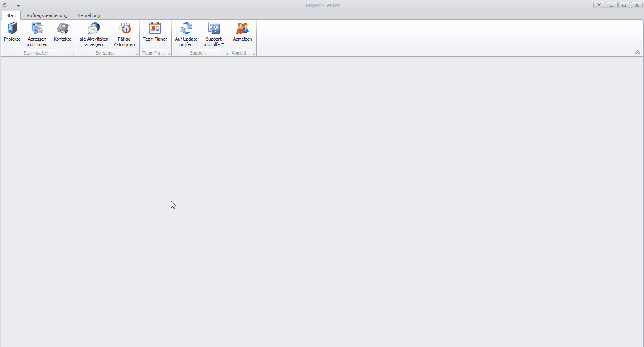Launch the Team Planer calendar
Screen dimensions: 644x347
[155, 29]
